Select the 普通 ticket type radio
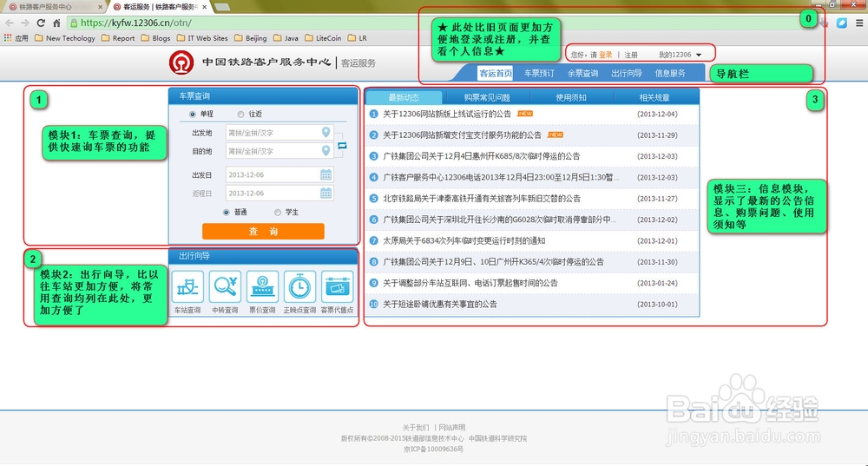Viewport: 868px width, 466px height. point(226,212)
